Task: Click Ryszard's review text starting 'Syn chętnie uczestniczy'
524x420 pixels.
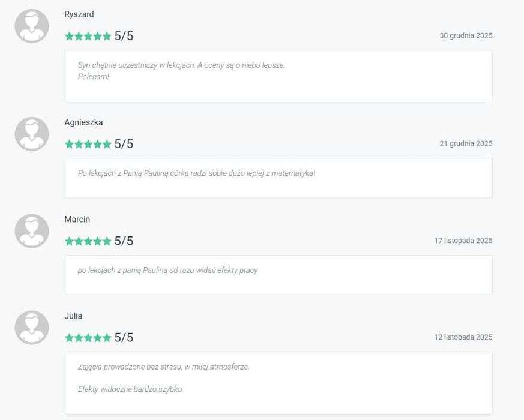Action: pos(181,65)
